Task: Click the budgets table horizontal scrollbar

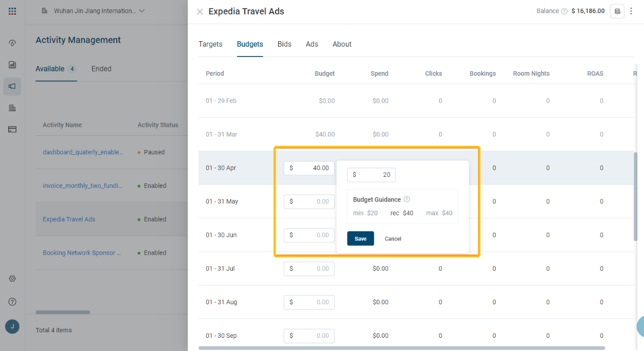Action: [x=401, y=348]
